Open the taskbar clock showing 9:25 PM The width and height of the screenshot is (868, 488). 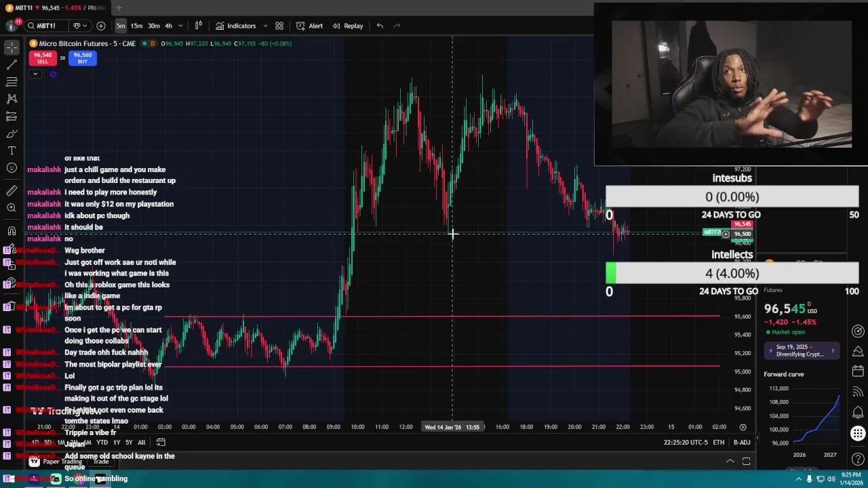tap(852, 479)
